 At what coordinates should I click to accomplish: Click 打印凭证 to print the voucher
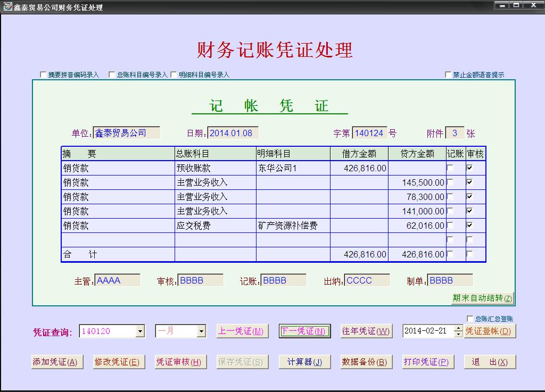pyautogui.click(x=428, y=361)
